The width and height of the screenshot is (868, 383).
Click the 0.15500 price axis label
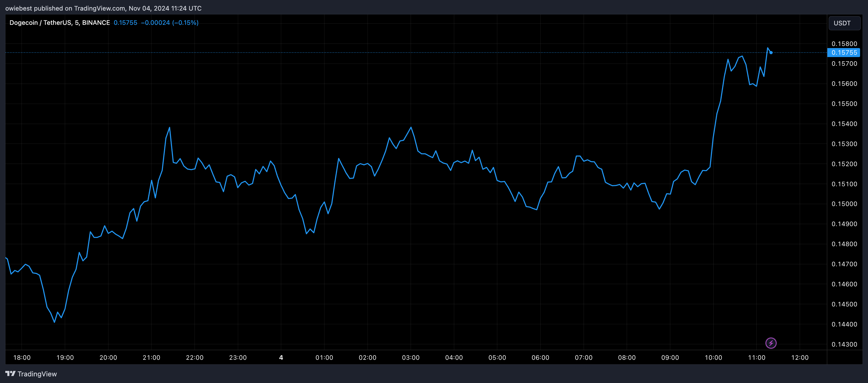click(x=844, y=104)
